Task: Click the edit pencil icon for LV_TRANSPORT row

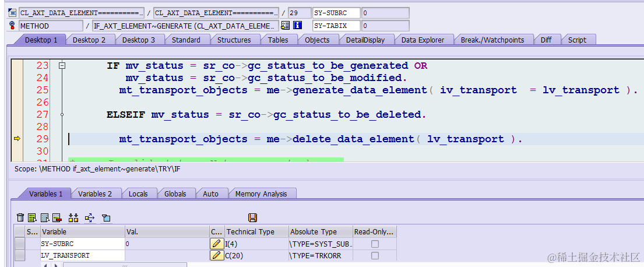Action: 216,255
